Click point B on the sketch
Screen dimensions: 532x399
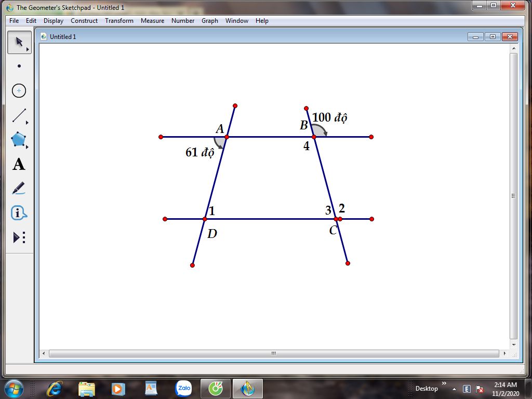[x=314, y=137]
